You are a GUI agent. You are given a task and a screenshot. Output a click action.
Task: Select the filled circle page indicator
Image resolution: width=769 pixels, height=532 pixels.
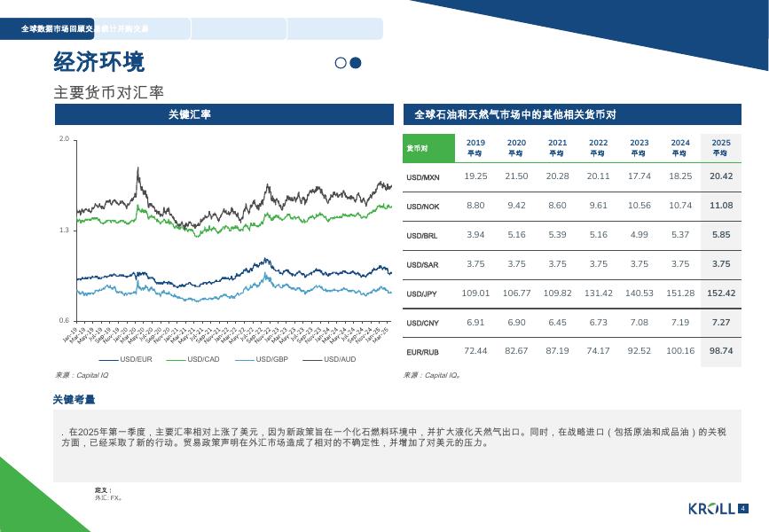click(356, 63)
